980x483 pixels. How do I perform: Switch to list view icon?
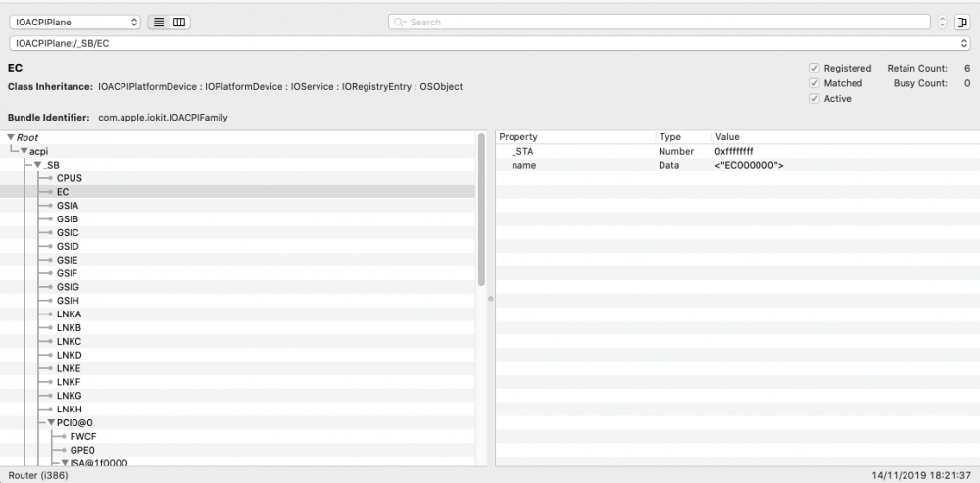tap(159, 22)
